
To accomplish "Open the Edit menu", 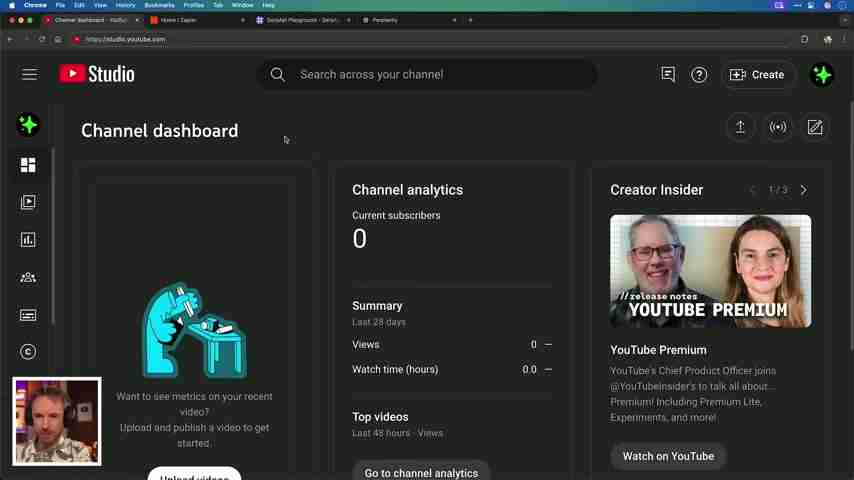I will click(80, 5).
